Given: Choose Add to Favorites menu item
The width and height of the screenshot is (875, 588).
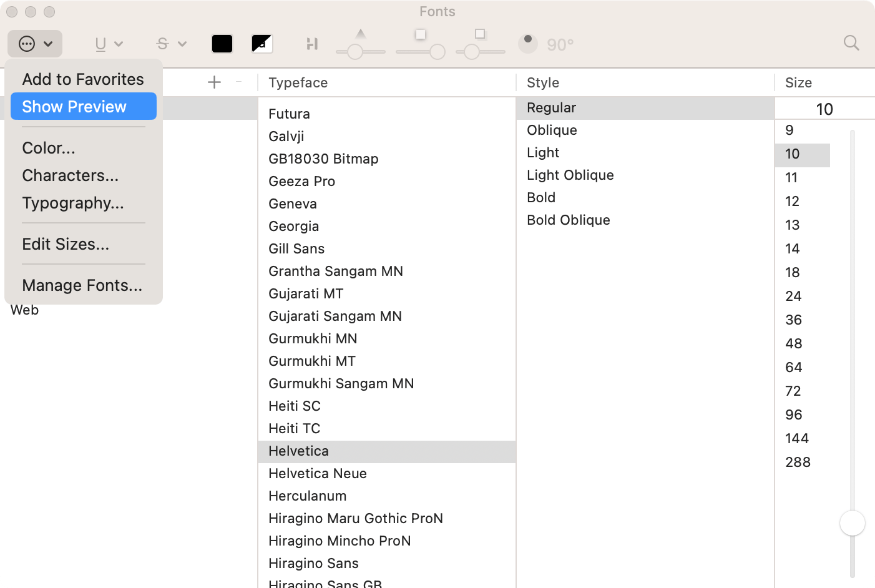Looking at the screenshot, I should pyautogui.click(x=83, y=79).
